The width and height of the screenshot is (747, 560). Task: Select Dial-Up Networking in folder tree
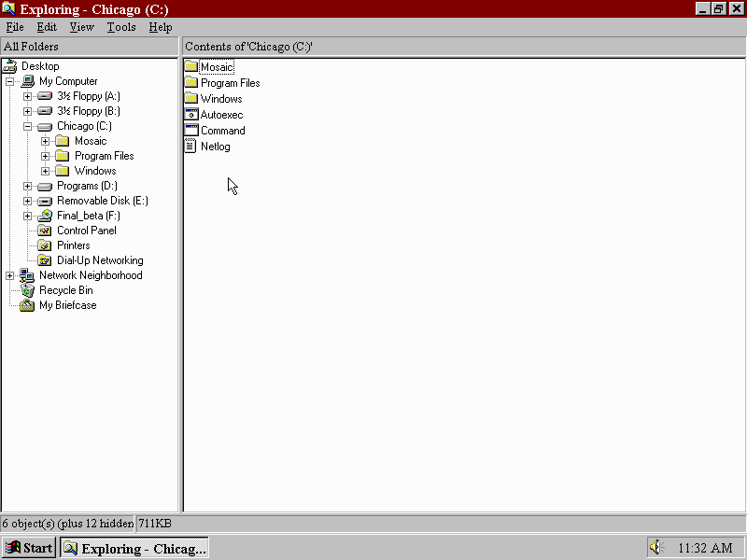click(100, 260)
